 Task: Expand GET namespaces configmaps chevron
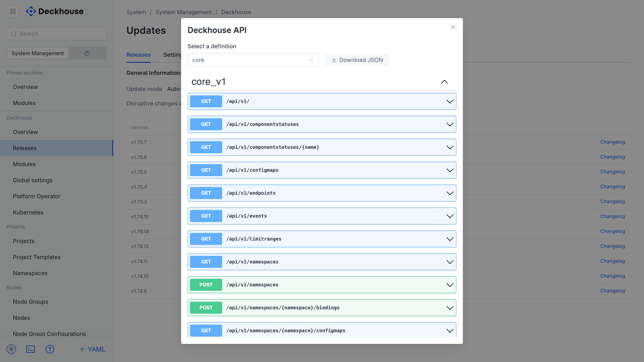(450, 331)
